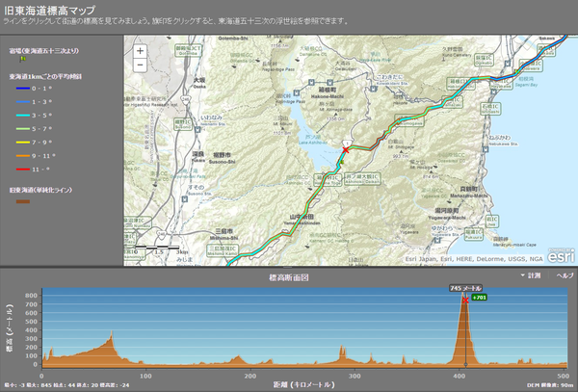Zoom in on the map

pyautogui.click(x=141, y=50)
